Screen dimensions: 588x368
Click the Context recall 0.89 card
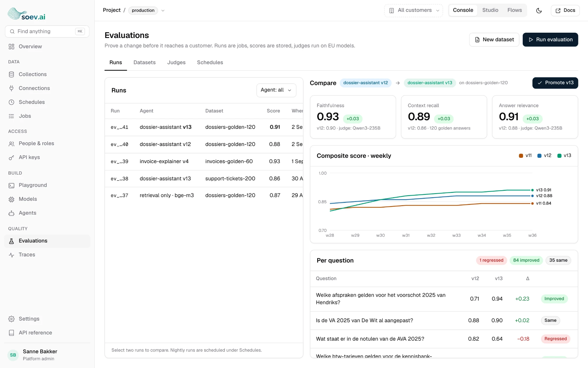(x=444, y=117)
